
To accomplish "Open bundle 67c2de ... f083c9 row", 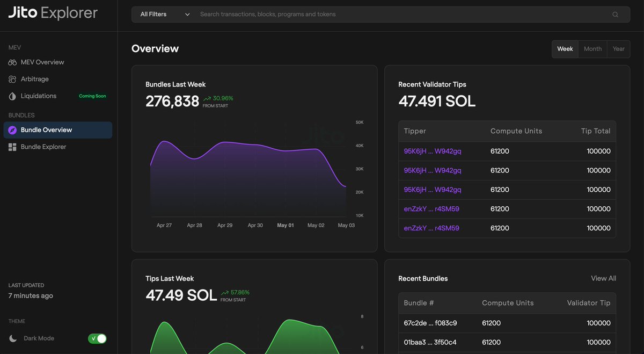I will tap(430, 323).
